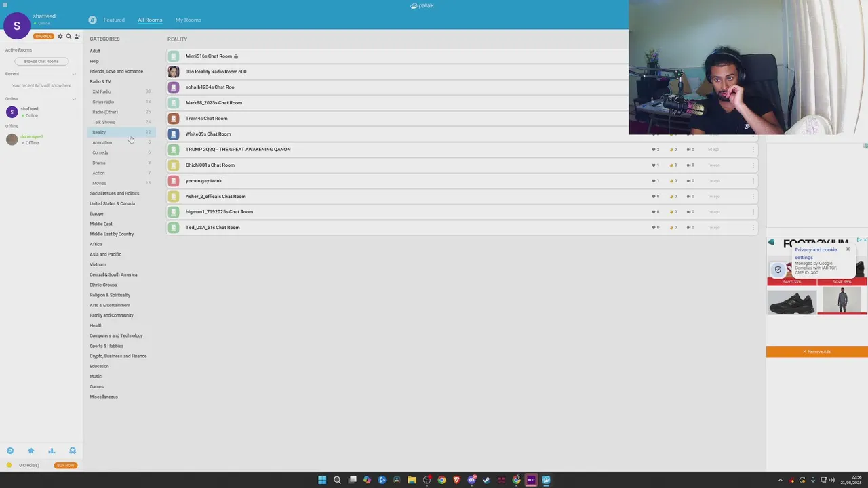Open bigman1_7192025s Chat Room
The width and height of the screenshot is (868, 488).
(219, 211)
